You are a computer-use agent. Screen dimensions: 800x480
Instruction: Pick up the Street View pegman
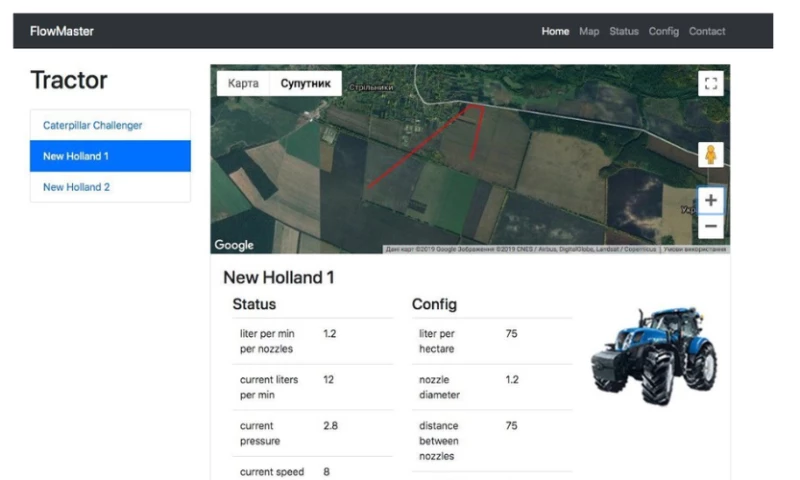click(711, 155)
